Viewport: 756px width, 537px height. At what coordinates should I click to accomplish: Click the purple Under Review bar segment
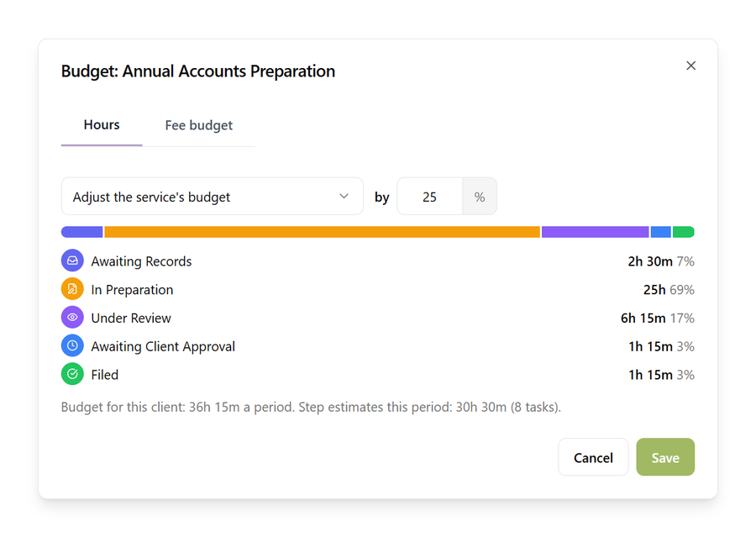(x=595, y=232)
